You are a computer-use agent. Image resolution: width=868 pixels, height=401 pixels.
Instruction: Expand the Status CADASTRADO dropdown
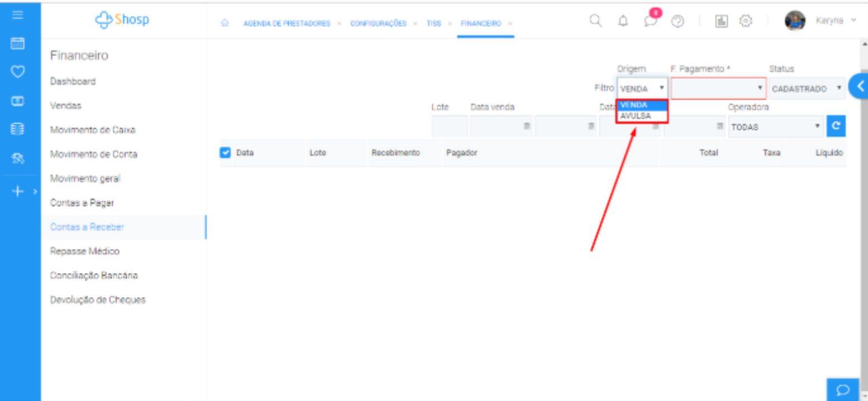pyautogui.click(x=806, y=89)
